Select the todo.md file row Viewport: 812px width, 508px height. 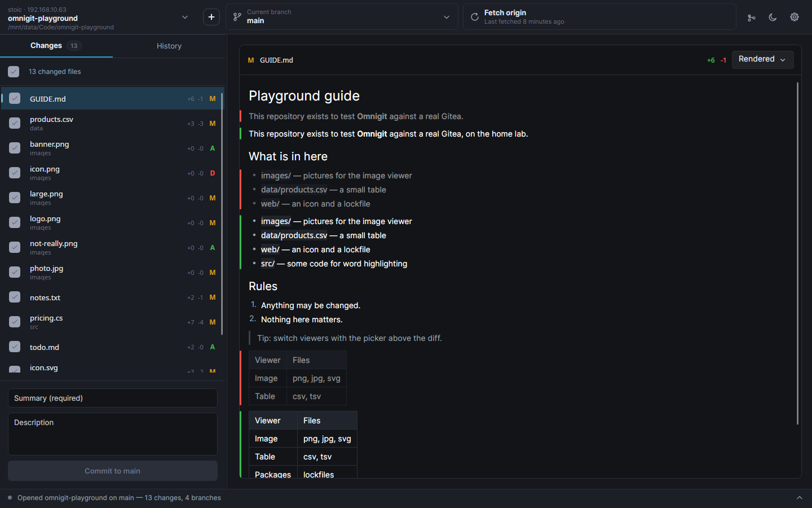[x=112, y=347]
